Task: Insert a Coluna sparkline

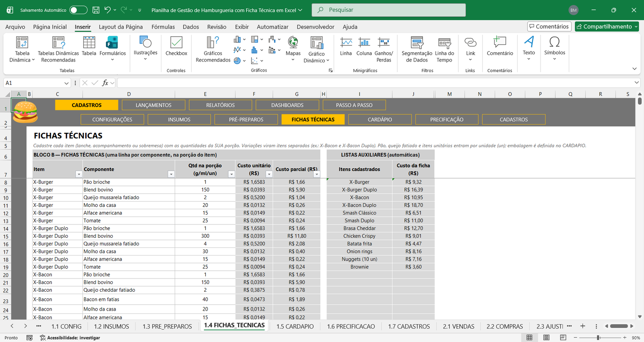Action: 364,46
